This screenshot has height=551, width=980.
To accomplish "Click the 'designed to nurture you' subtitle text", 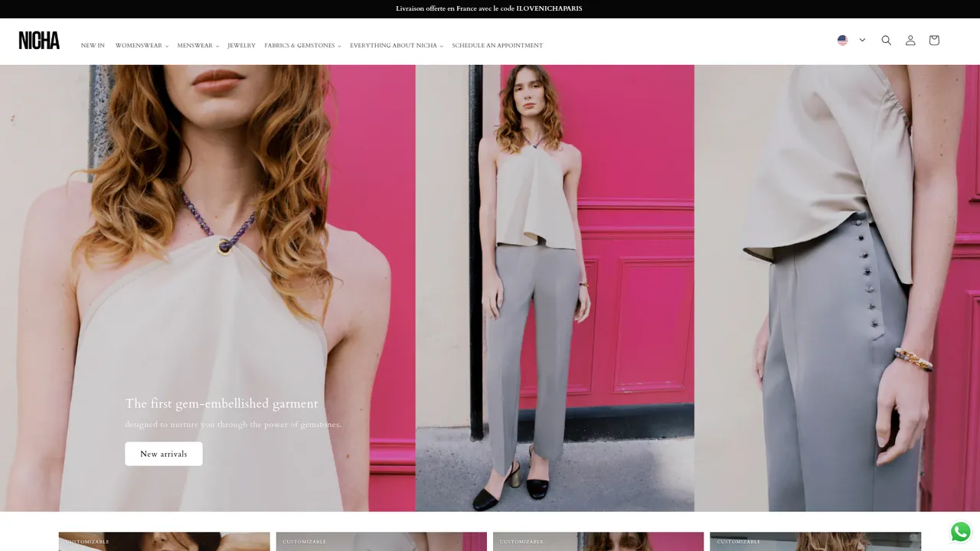I will (x=234, y=425).
